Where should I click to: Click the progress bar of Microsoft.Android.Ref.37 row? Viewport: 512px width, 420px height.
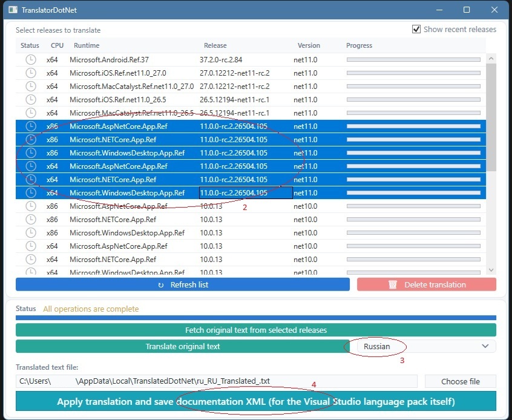pos(413,60)
